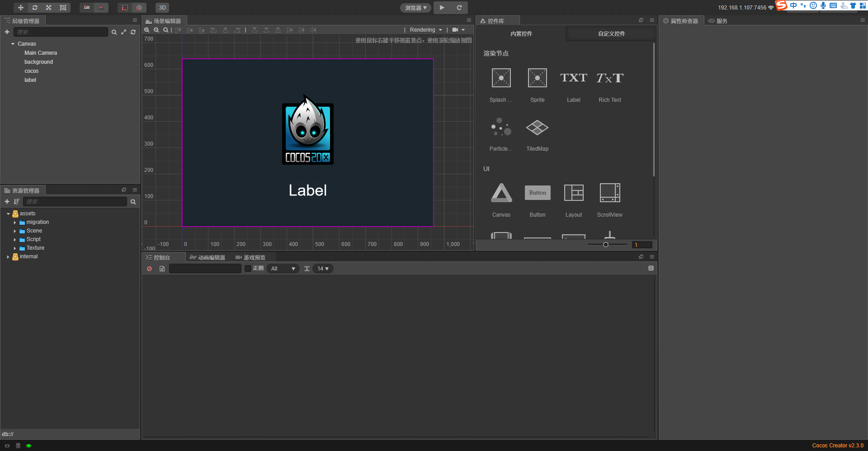The image size is (868, 451).
Task: Select the label node in hierarchy
Action: 30,80
